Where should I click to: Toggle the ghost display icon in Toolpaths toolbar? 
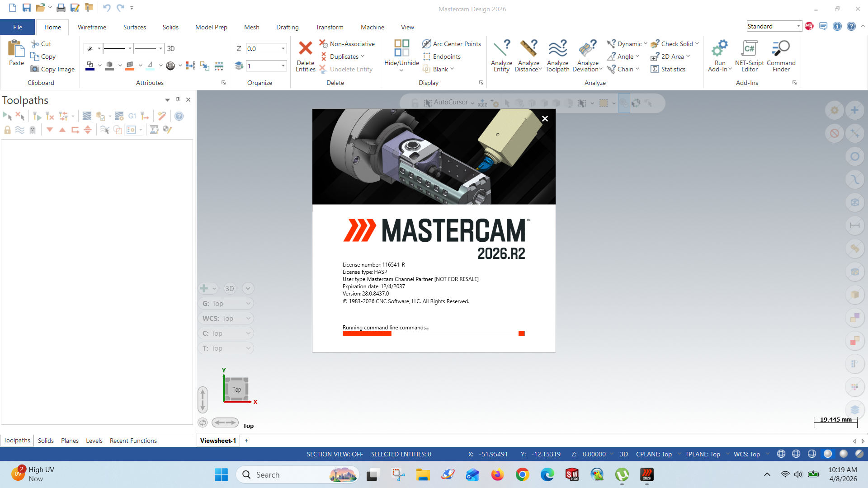(33, 130)
